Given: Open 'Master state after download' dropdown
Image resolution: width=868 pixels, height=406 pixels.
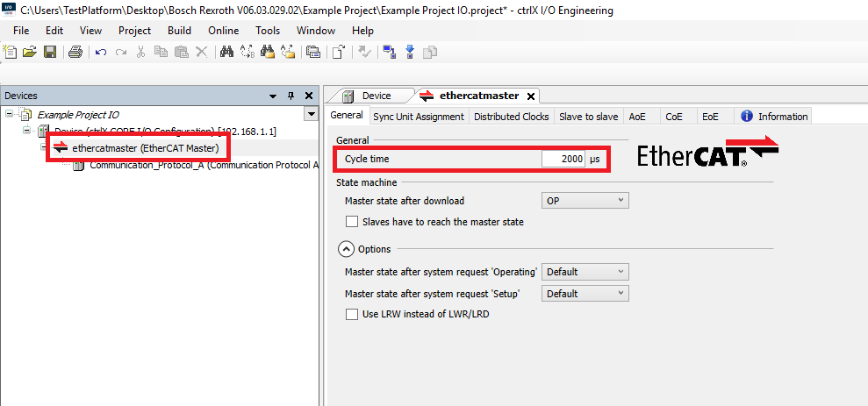Looking at the screenshot, I should (585, 201).
